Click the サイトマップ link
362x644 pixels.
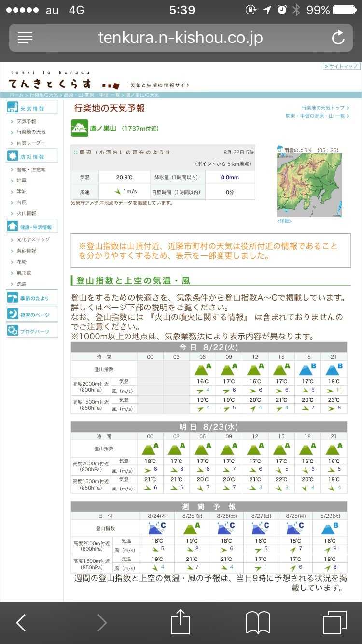(x=342, y=66)
